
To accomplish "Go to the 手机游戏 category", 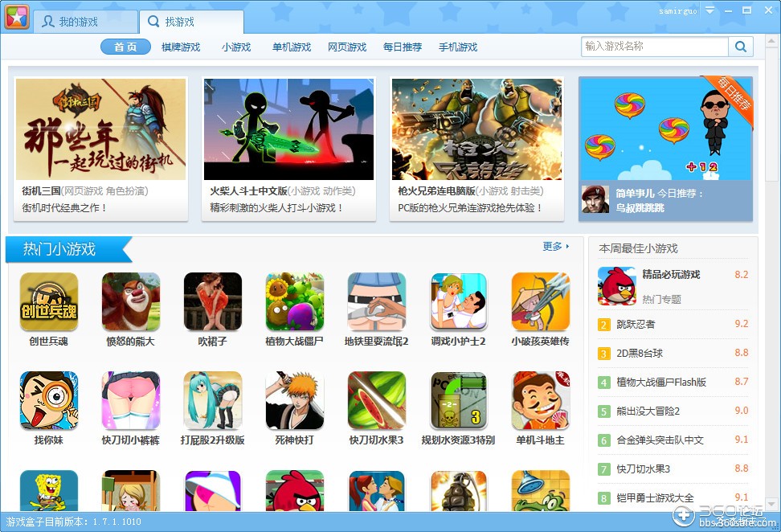I will coord(458,47).
